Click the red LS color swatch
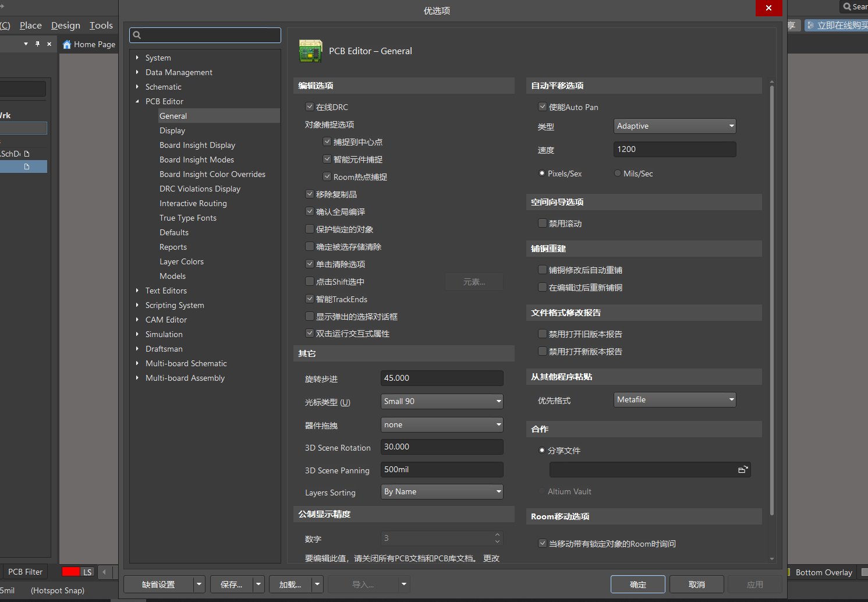The height and width of the screenshot is (602, 868). click(71, 572)
